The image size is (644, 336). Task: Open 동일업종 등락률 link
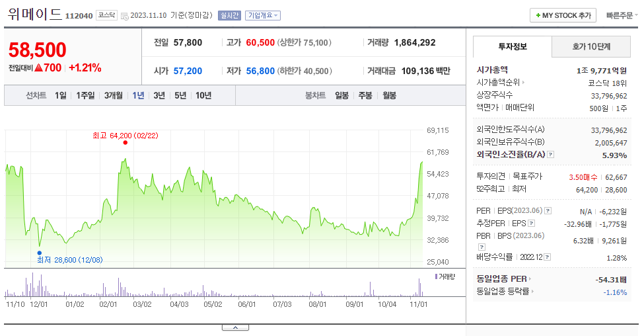505,292
